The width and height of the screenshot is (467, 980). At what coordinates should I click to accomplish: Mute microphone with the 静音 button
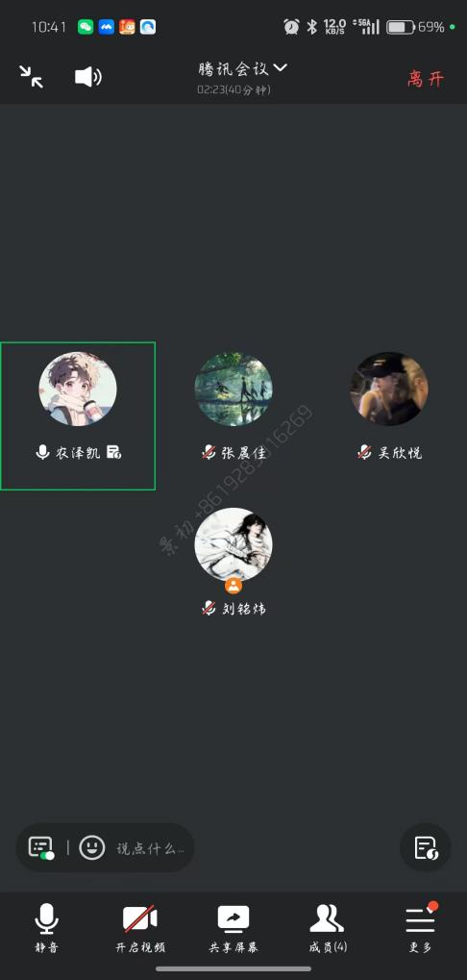[47, 929]
